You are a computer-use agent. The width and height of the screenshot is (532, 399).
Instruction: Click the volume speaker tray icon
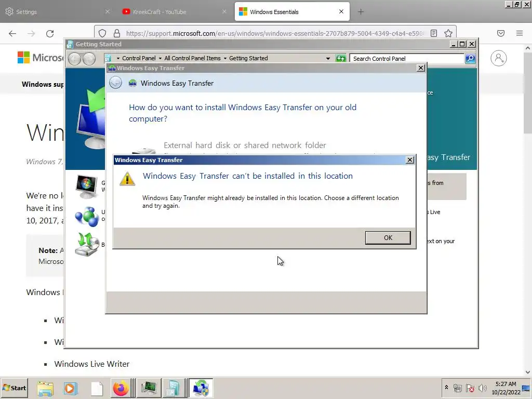point(482,388)
